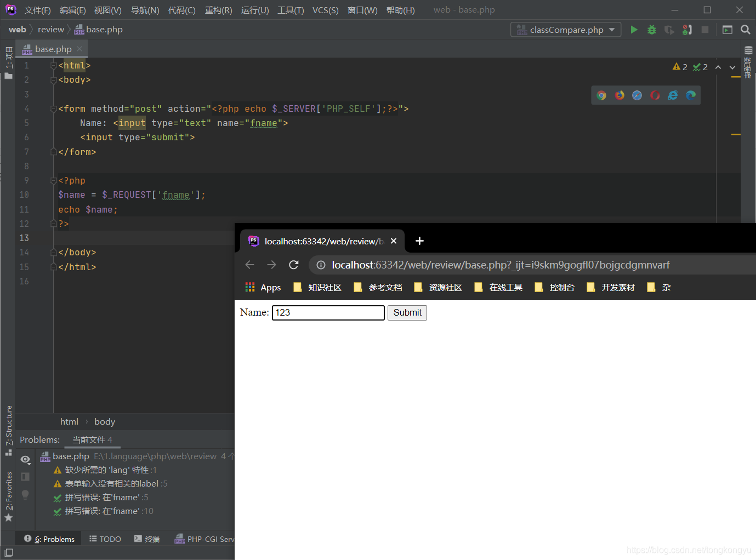Open the 工具(T) menu
This screenshot has width=756, height=560.
coord(291,10)
